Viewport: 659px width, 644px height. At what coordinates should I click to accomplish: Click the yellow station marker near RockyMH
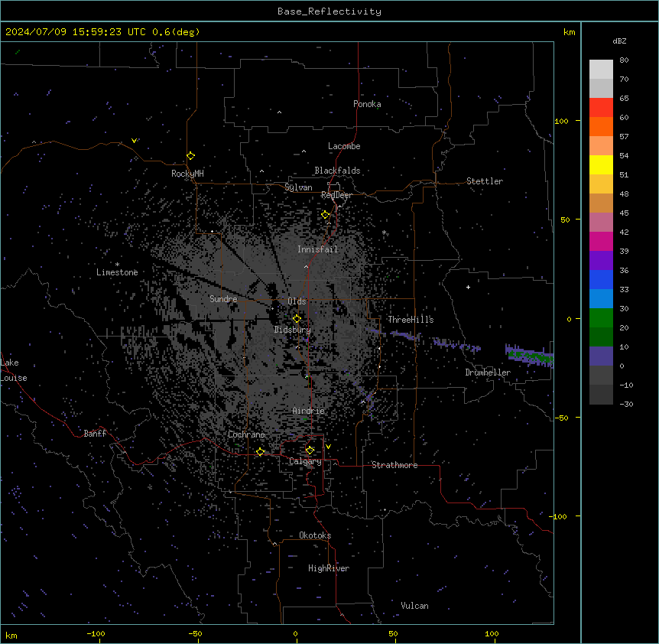tap(190, 155)
